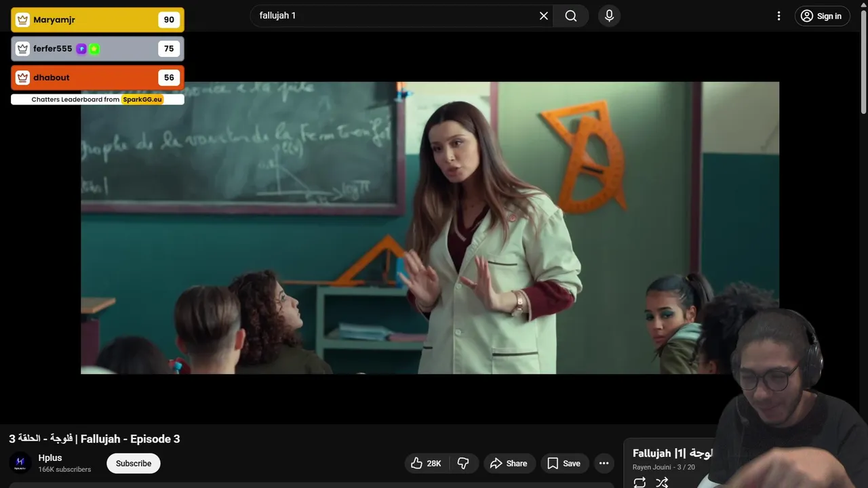This screenshot has height=488, width=868.
Task: Toggle loop playlist icon
Action: tap(639, 483)
